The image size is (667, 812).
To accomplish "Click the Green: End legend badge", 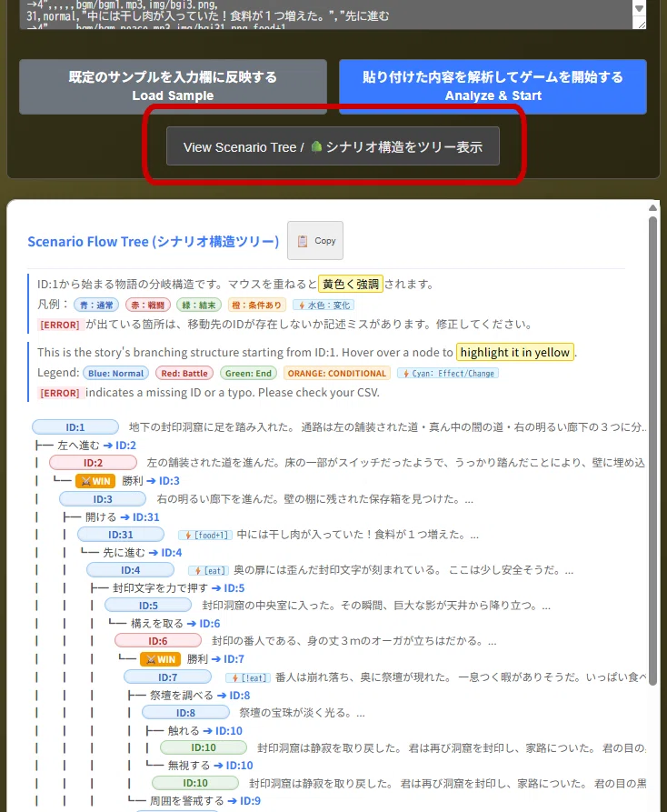I will coord(248,374).
